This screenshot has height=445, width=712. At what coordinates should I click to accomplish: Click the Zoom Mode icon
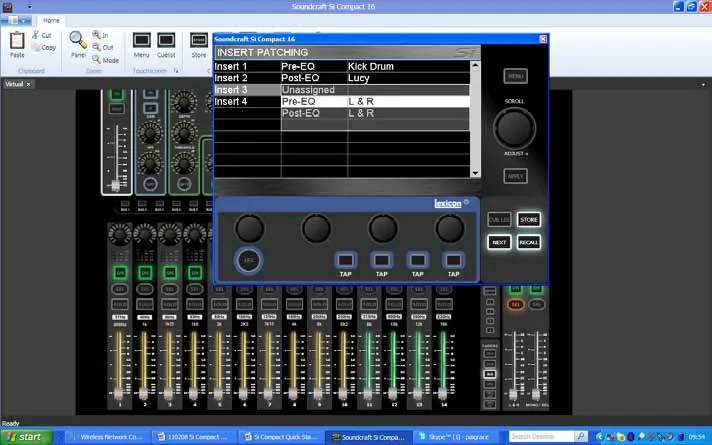96,59
